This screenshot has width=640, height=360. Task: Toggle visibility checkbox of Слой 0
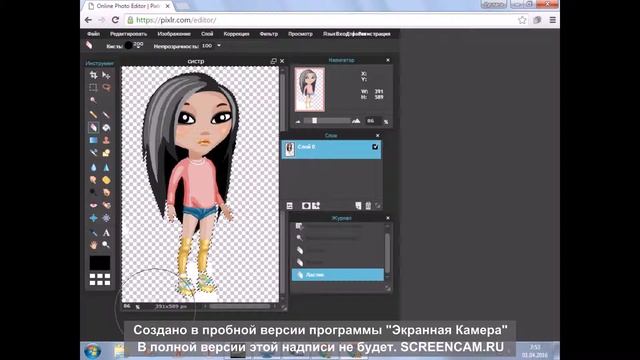tap(375, 147)
